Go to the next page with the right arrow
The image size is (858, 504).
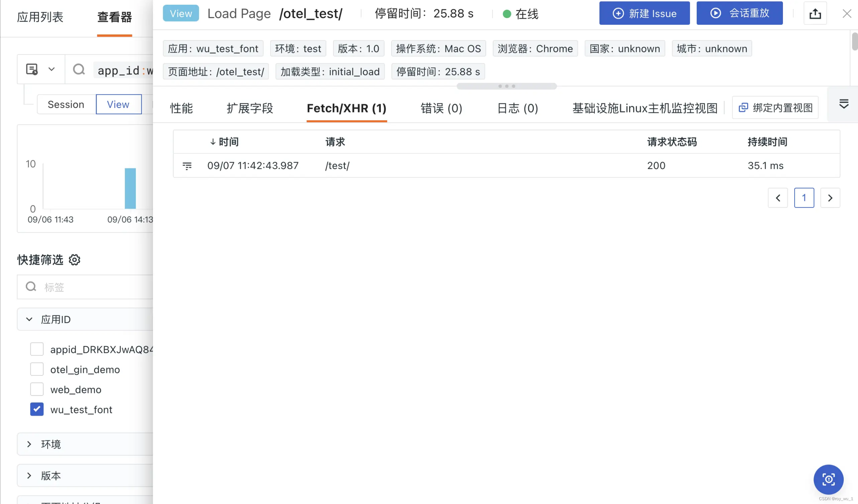point(830,198)
